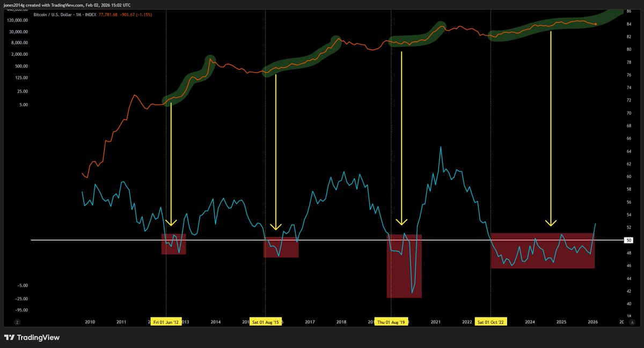Click the Z timezone icon below the left scale
The image size is (644, 348).
17,322
